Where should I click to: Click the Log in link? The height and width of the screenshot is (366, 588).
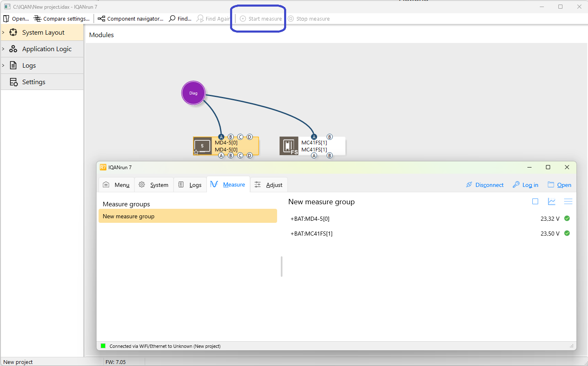(525, 185)
